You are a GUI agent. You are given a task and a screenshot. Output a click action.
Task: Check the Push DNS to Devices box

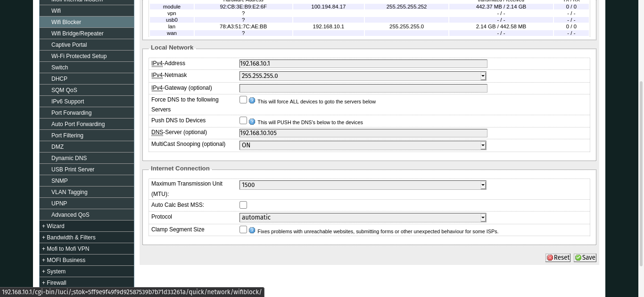243,120
